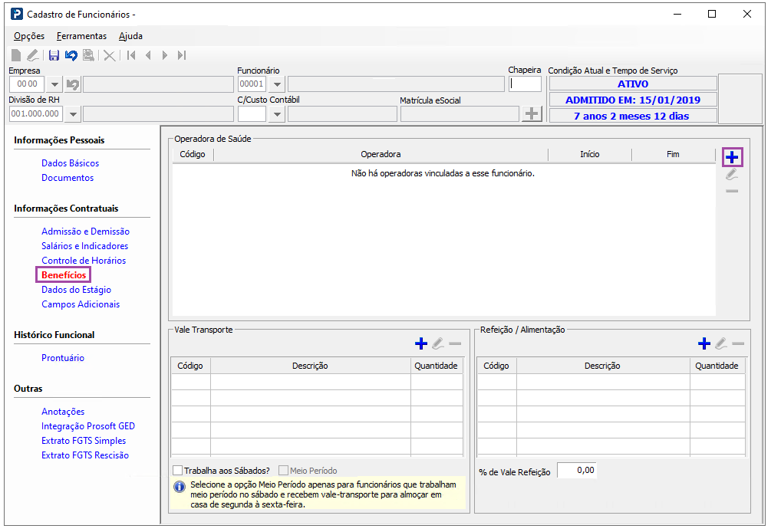The image size is (771, 532).
Task: Remove Refeição / Alimentação minus icon
Action: coord(738,343)
